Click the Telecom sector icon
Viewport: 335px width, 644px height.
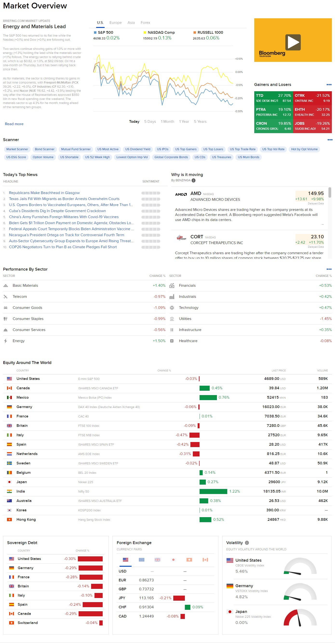click(6, 297)
